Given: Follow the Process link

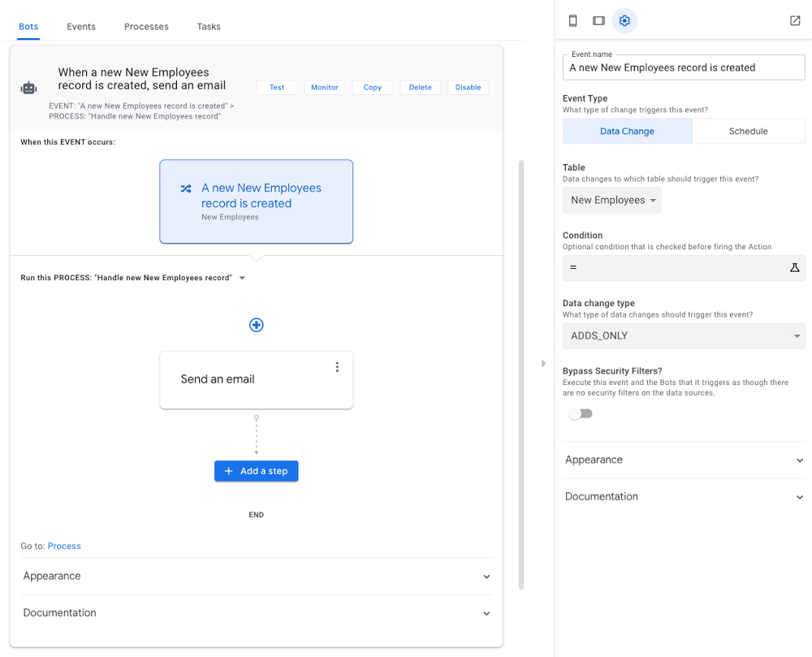Looking at the screenshot, I should pyautogui.click(x=64, y=547).
